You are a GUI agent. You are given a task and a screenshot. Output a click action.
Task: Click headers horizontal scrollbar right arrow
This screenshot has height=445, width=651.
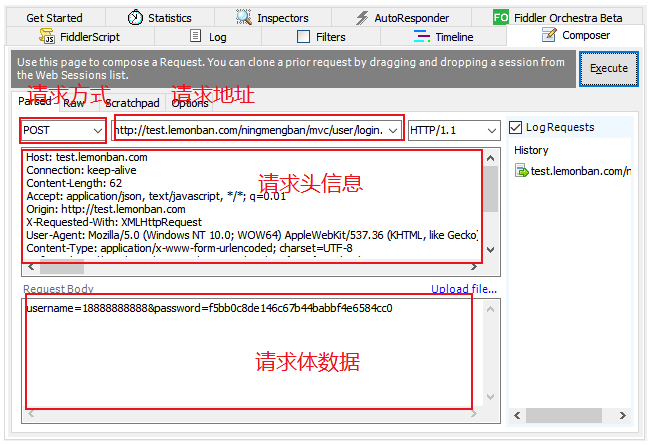[474, 267]
